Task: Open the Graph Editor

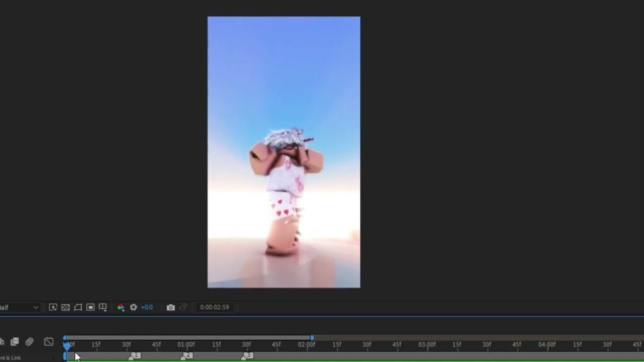Action: point(49,342)
